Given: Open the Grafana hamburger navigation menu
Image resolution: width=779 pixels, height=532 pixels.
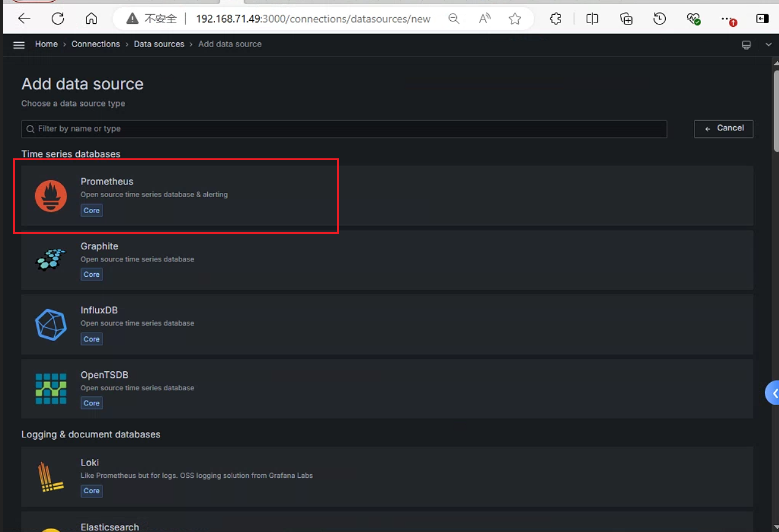Looking at the screenshot, I should (x=19, y=45).
